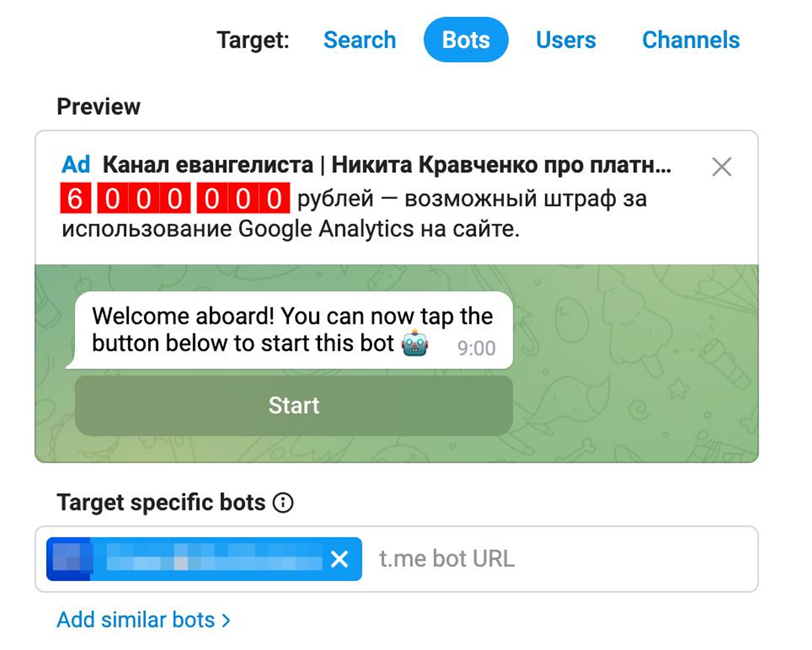812x650 pixels.
Task: Select the welcome message bubble
Action: tap(290, 329)
